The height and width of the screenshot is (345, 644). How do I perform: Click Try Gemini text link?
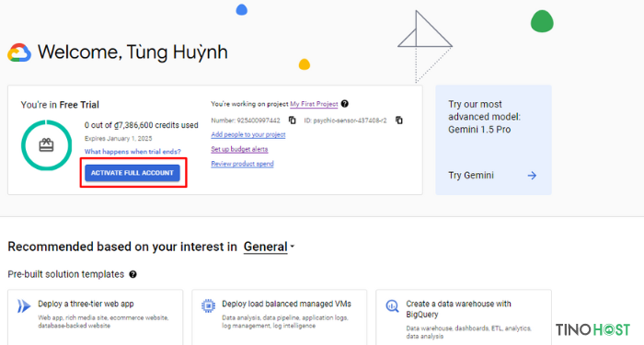(x=471, y=176)
